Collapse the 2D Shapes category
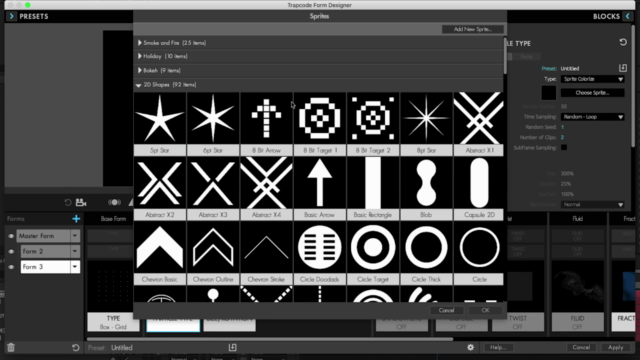The image size is (640, 360). click(x=138, y=85)
